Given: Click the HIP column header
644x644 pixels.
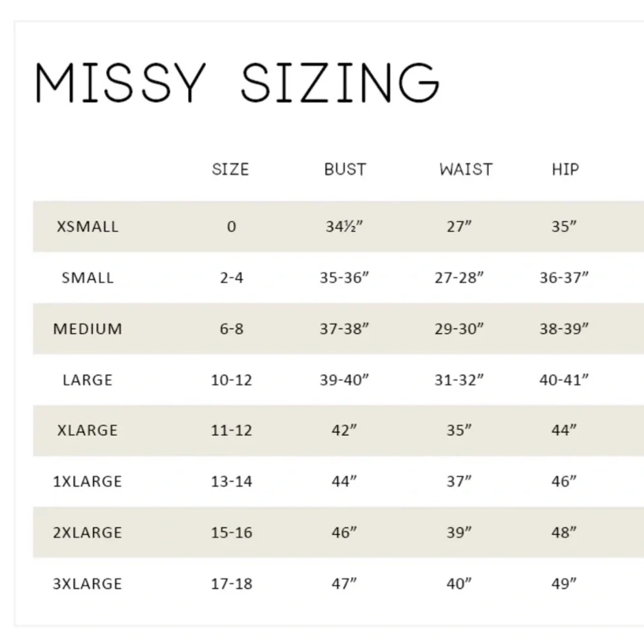Looking at the screenshot, I should tap(565, 169).
